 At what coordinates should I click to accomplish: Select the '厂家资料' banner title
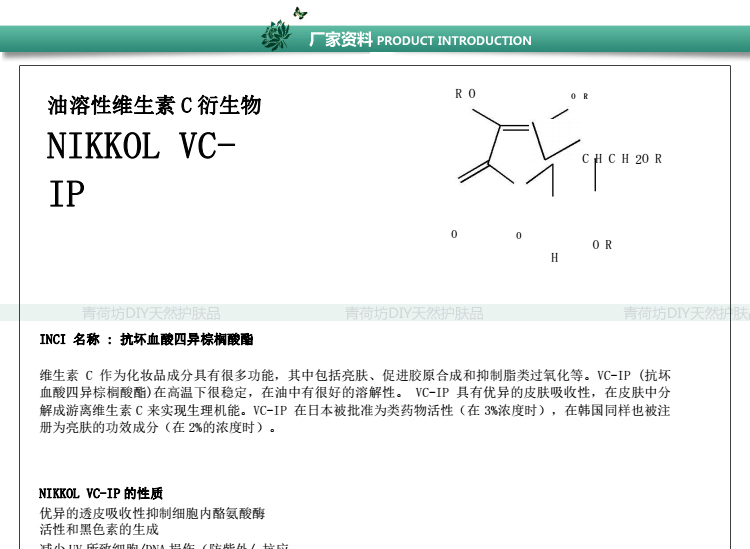[x=341, y=40]
